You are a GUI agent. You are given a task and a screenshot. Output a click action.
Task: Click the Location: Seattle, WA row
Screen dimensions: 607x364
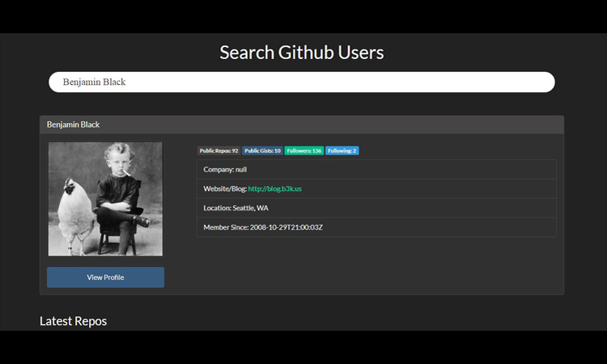point(376,208)
